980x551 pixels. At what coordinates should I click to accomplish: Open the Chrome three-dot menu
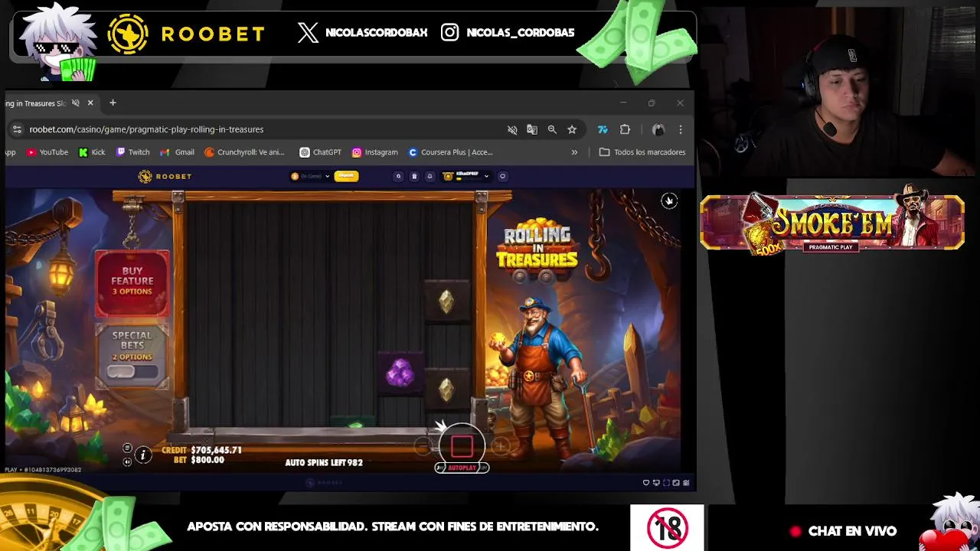[x=681, y=130]
